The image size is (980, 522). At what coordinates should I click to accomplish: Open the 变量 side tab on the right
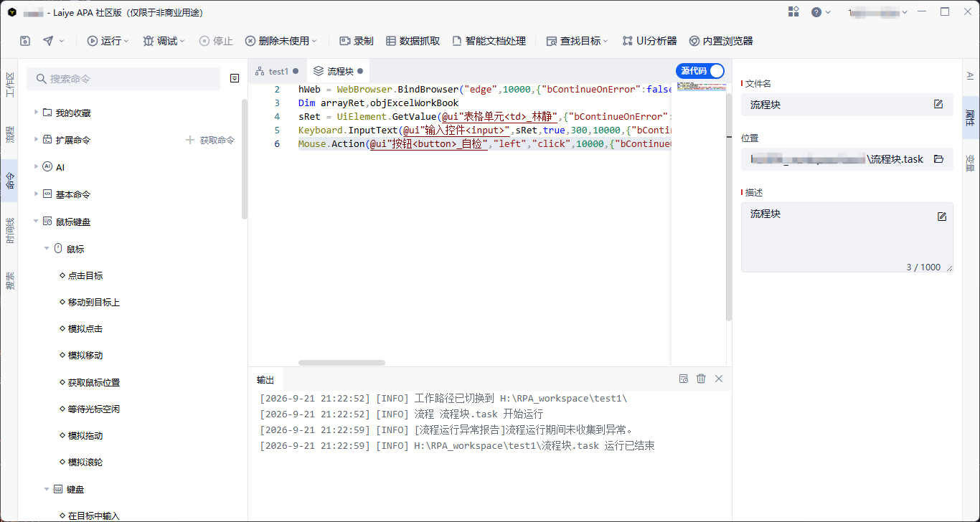coord(970,163)
